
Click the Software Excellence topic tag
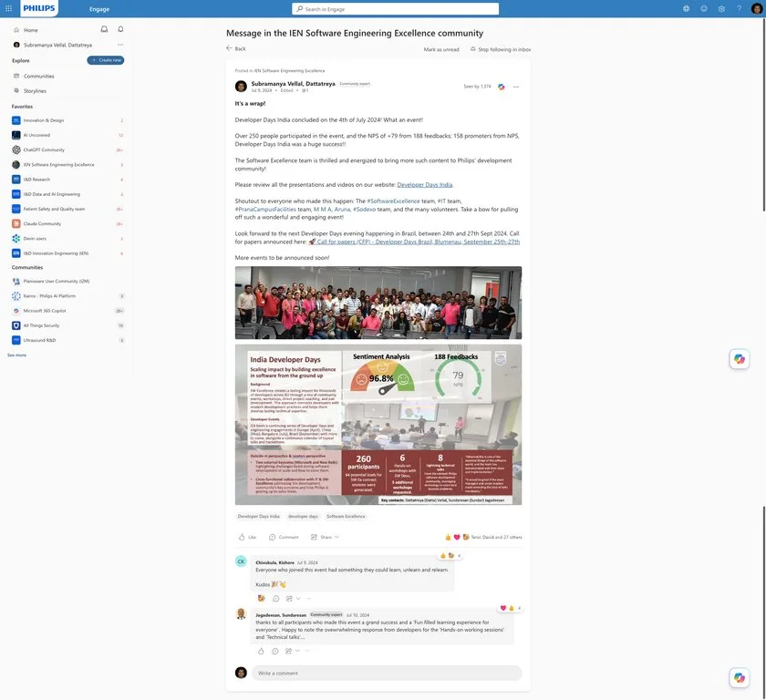click(x=346, y=516)
